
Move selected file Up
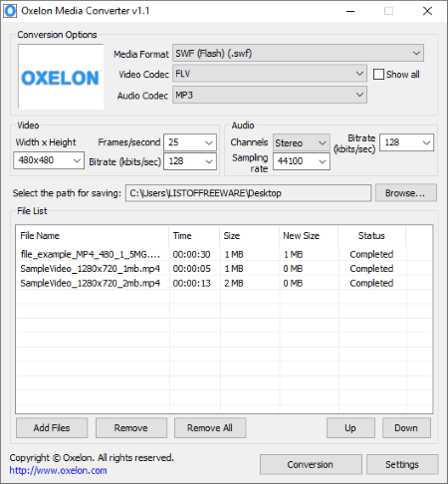click(350, 428)
